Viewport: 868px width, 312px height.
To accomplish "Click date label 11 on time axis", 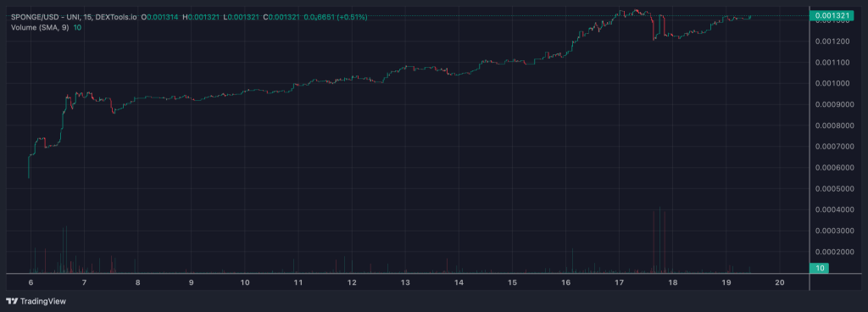I will click(298, 282).
